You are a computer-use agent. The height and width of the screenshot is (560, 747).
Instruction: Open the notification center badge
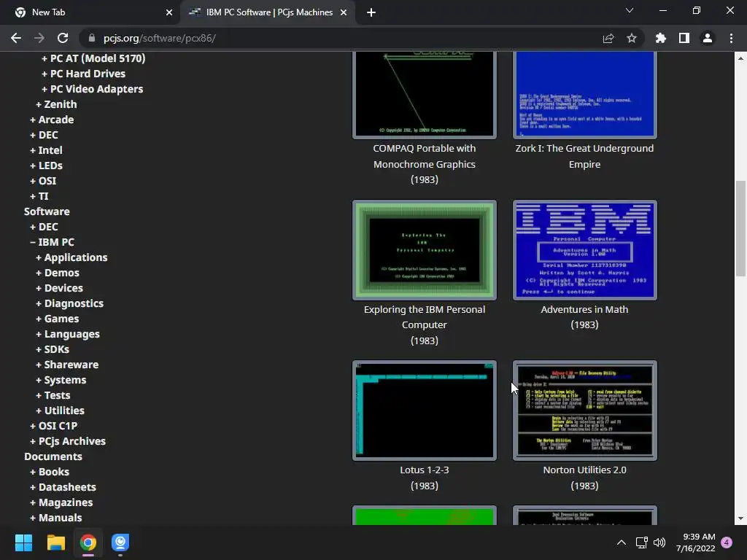point(727,542)
